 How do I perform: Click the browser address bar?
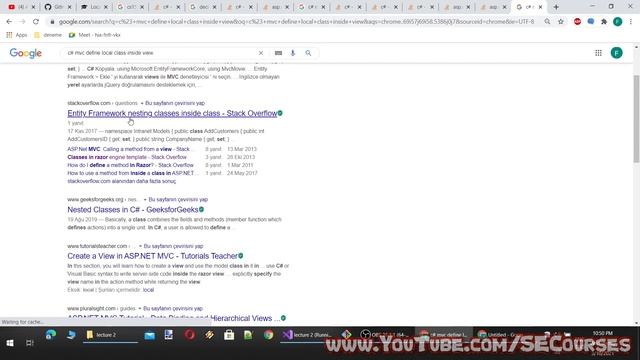tap(296, 22)
